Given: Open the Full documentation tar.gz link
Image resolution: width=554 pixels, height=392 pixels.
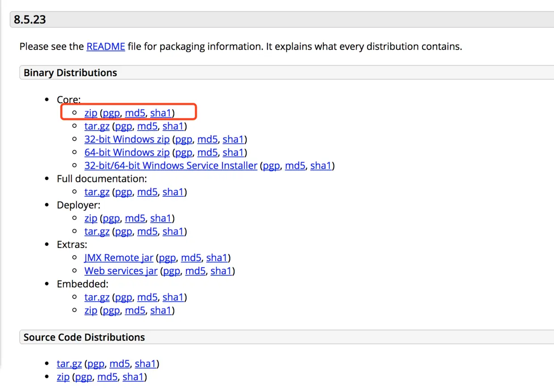Looking at the screenshot, I should coord(97,192).
